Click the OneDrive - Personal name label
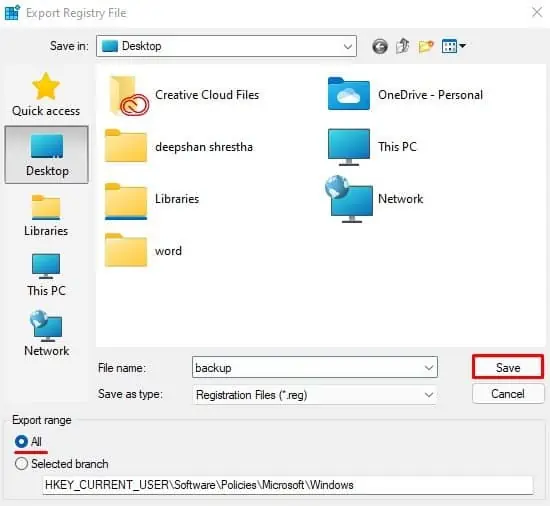Screen dimensions: 550x506 point(430,95)
